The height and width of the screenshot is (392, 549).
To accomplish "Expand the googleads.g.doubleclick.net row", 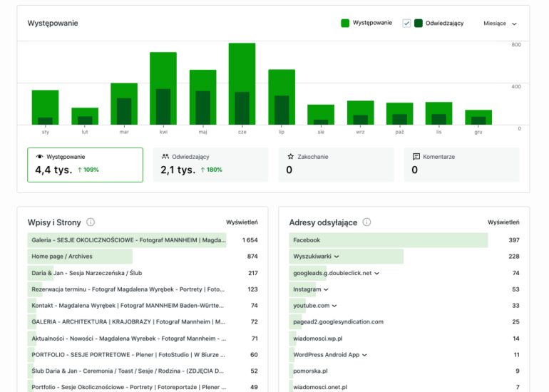I will pyautogui.click(x=376, y=273).
